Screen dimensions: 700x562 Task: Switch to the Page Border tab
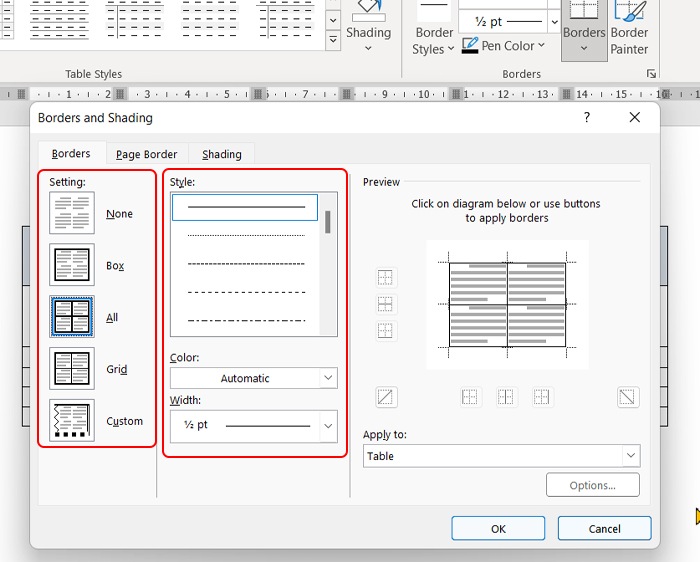coord(146,154)
